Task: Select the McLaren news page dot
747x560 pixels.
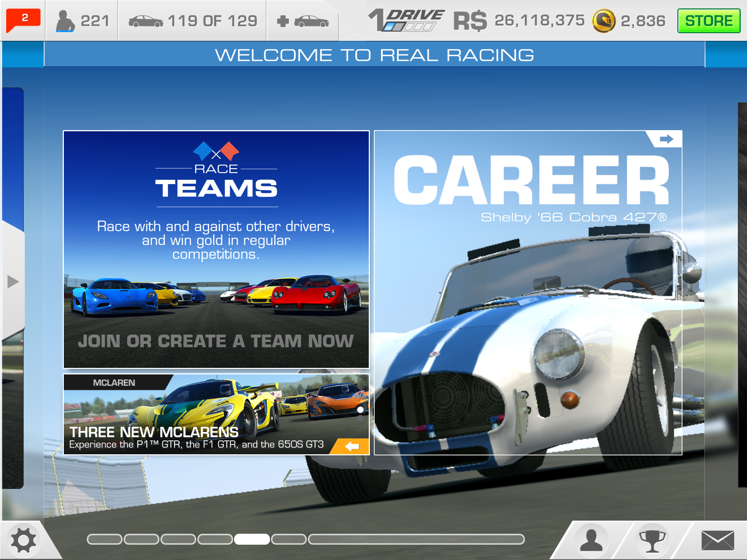Action: (360, 410)
